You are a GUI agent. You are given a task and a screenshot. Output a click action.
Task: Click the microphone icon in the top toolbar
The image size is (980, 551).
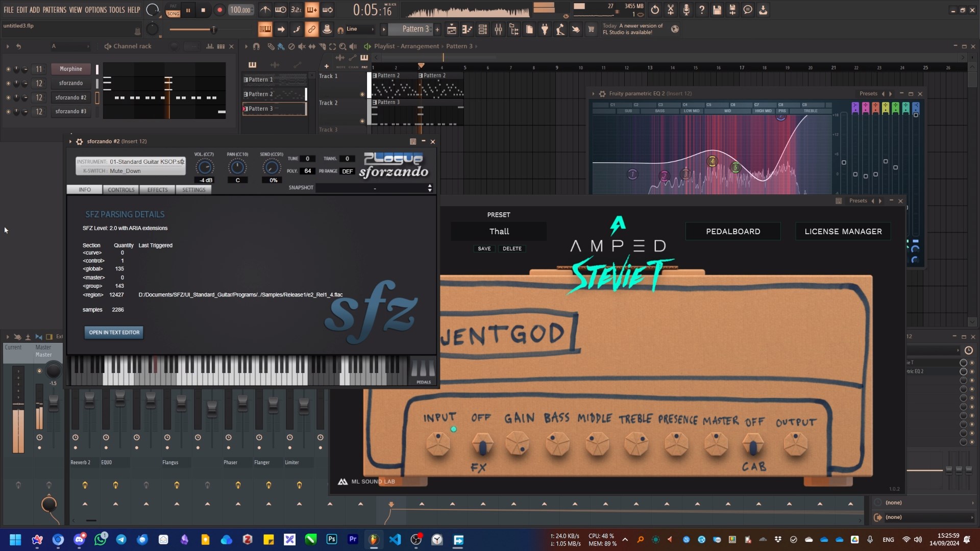pos(686,10)
